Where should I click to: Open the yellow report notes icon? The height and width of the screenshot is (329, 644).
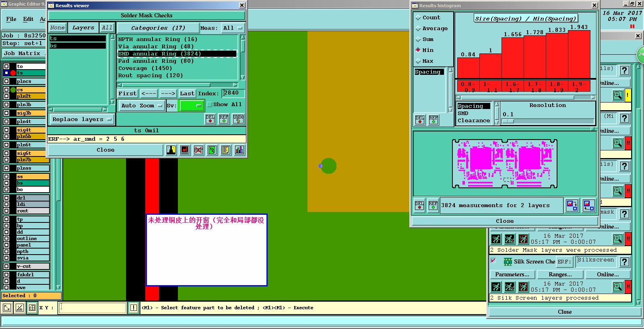coord(226,150)
